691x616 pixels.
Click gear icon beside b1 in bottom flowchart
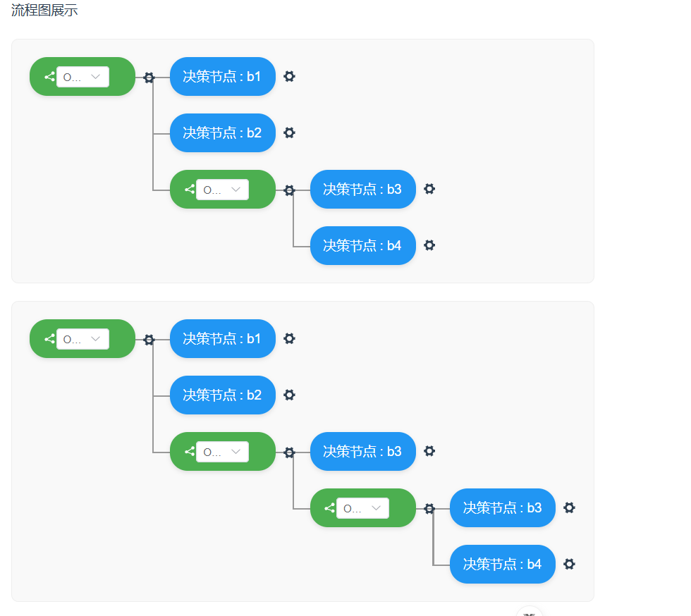point(289,338)
